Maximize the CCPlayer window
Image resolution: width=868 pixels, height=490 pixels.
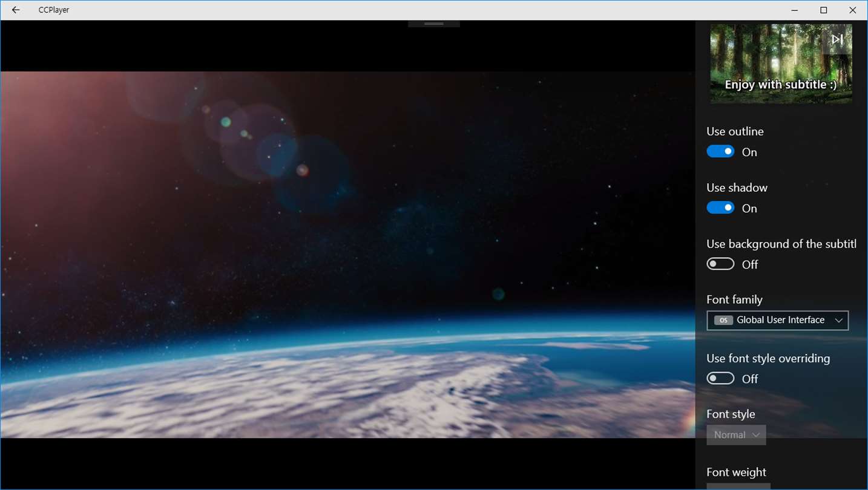[x=823, y=10]
